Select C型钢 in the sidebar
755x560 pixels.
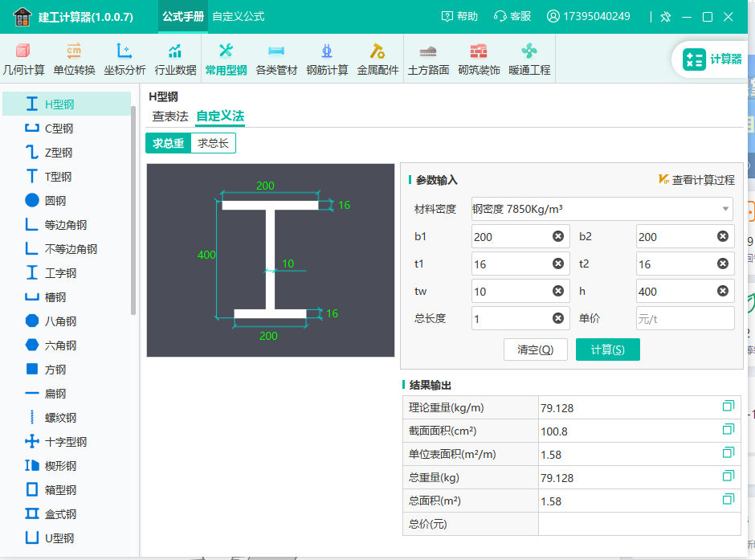tap(67, 128)
